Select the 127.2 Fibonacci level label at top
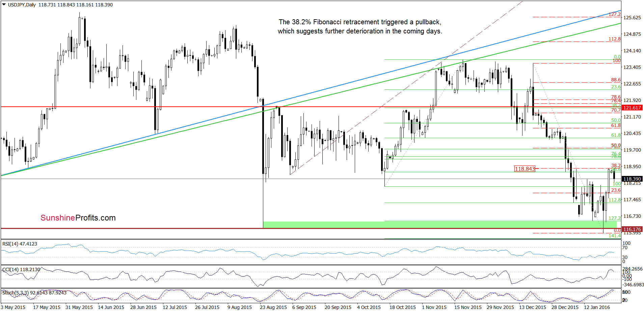 click(615, 15)
